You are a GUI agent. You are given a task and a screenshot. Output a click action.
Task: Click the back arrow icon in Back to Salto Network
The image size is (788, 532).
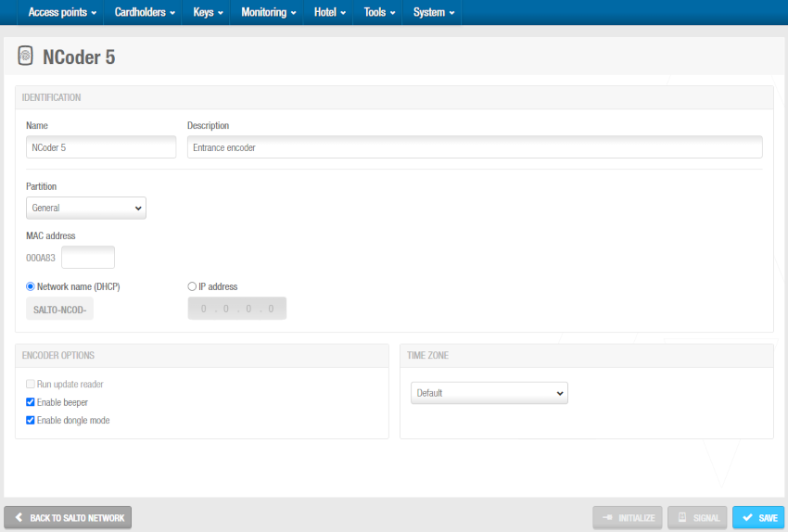(19, 517)
